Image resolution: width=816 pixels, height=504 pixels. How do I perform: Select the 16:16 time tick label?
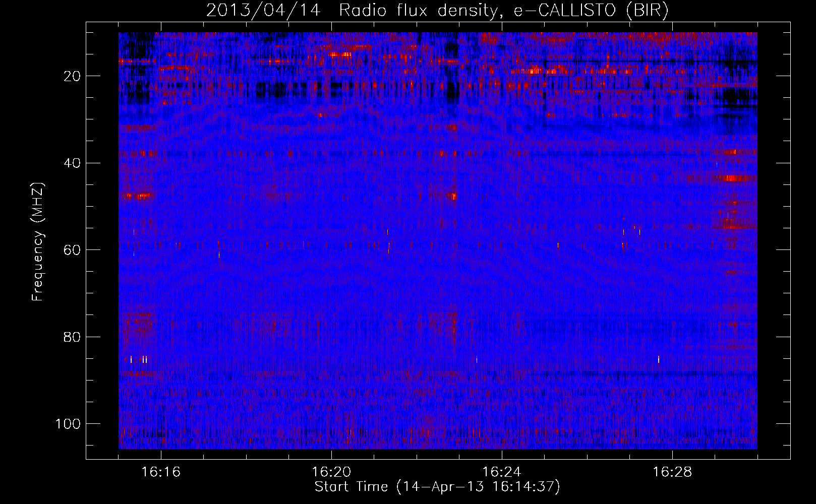161,472
